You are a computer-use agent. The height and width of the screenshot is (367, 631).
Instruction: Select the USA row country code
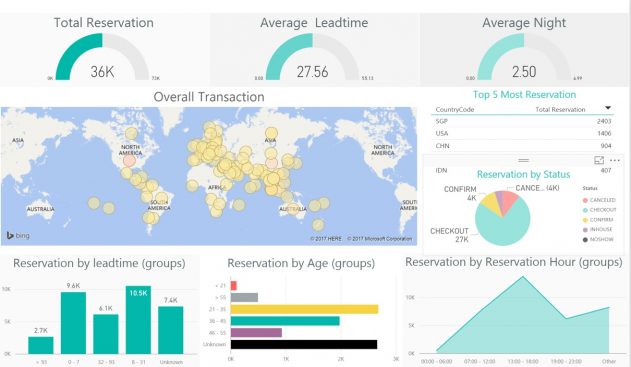tap(441, 133)
